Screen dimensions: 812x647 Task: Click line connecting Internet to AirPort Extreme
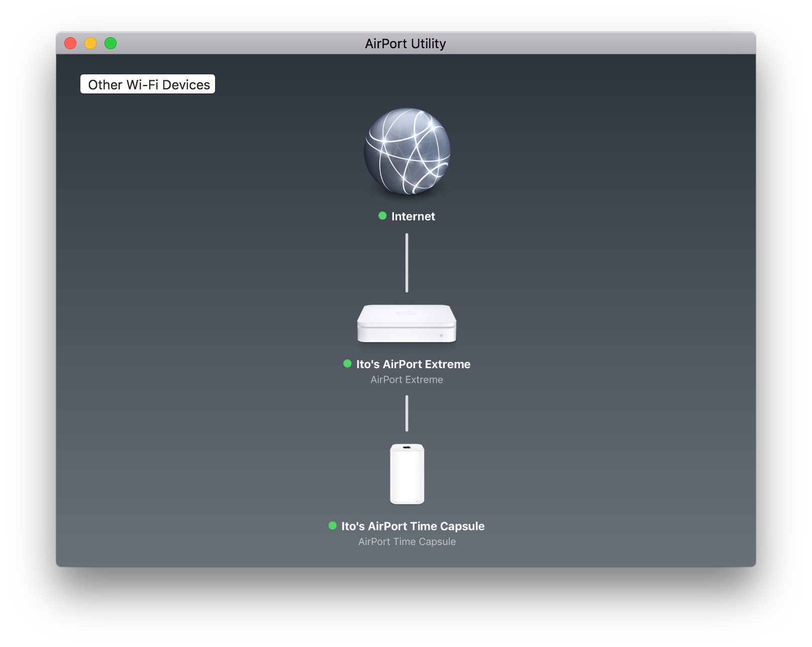(407, 263)
